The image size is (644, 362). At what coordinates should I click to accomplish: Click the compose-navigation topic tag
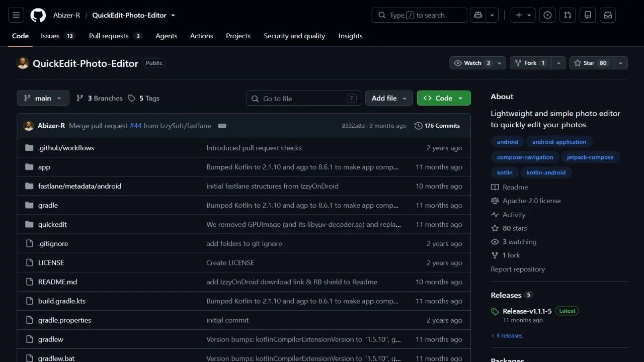point(525,157)
